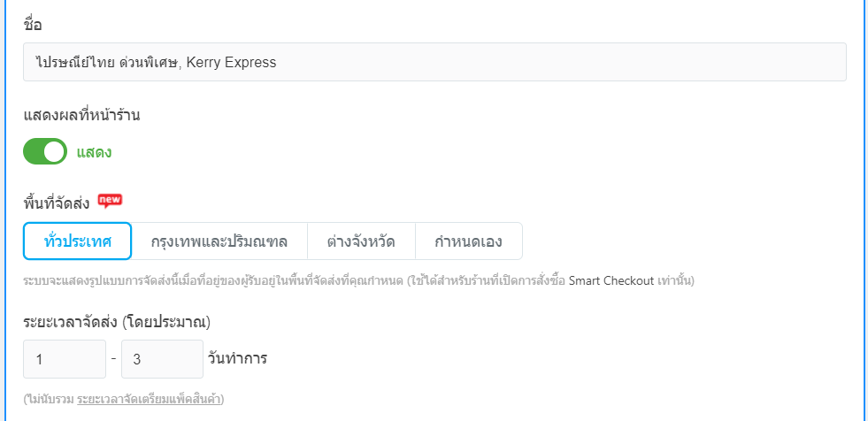
Task: Open the "ระยะเวลาจัดเตรียมแพ็คสินค้า" link
Action: click(149, 399)
